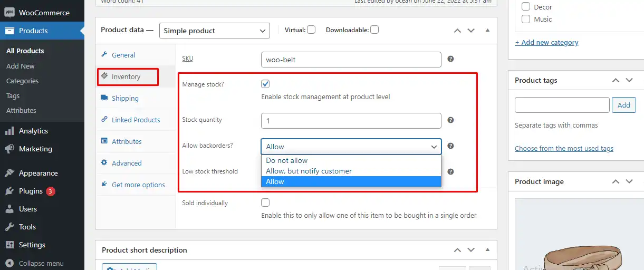
Task: Open All Products submenu item
Action: [x=25, y=51]
